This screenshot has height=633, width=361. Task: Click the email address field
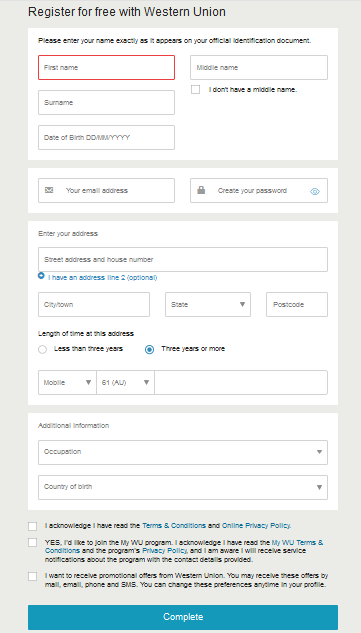(107, 191)
